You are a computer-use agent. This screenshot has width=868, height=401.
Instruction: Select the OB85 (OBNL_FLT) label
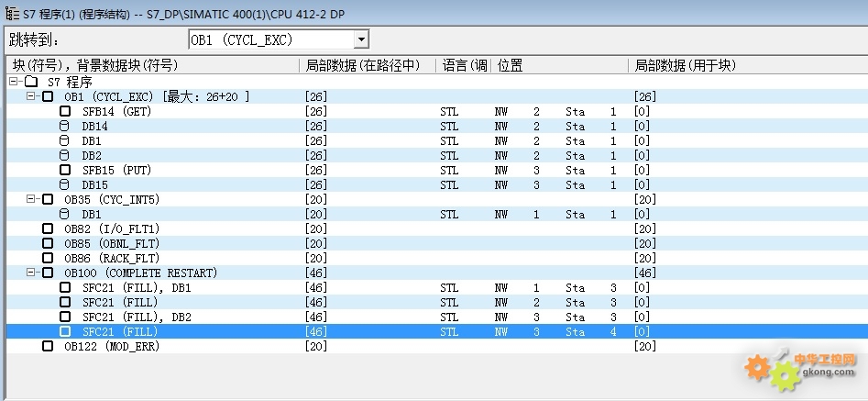tap(112, 243)
